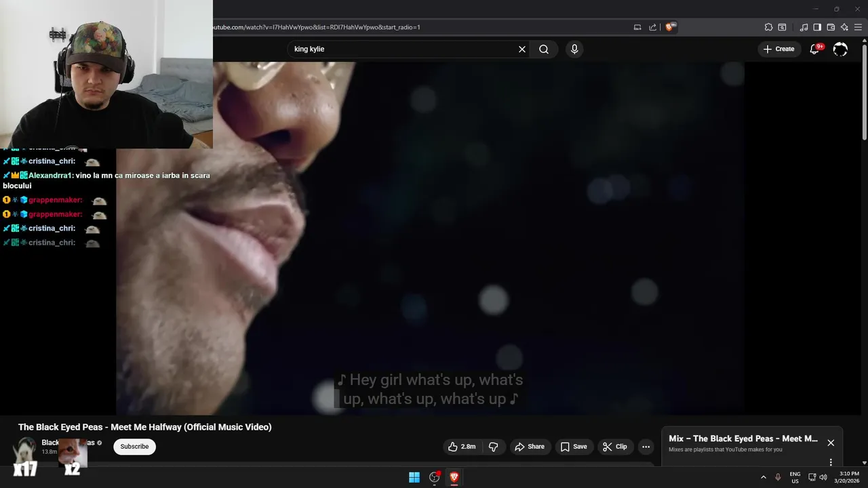Save the video to a playlist
Screen dimensions: 868x488
click(574, 447)
